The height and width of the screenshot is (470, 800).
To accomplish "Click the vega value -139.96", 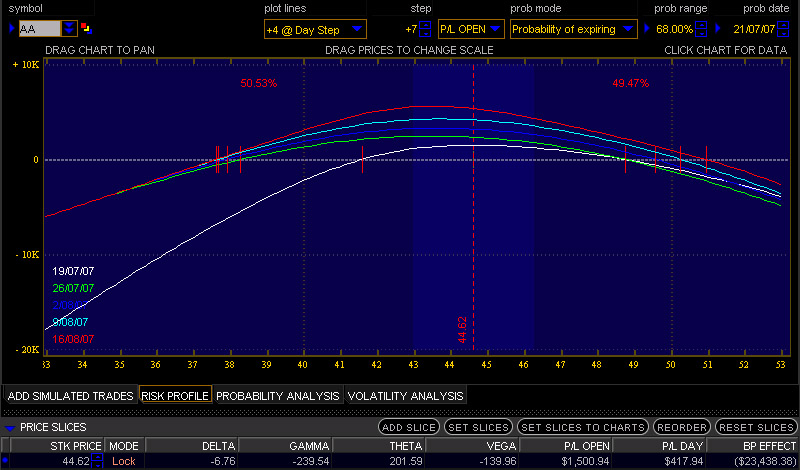I will click(496, 461).
